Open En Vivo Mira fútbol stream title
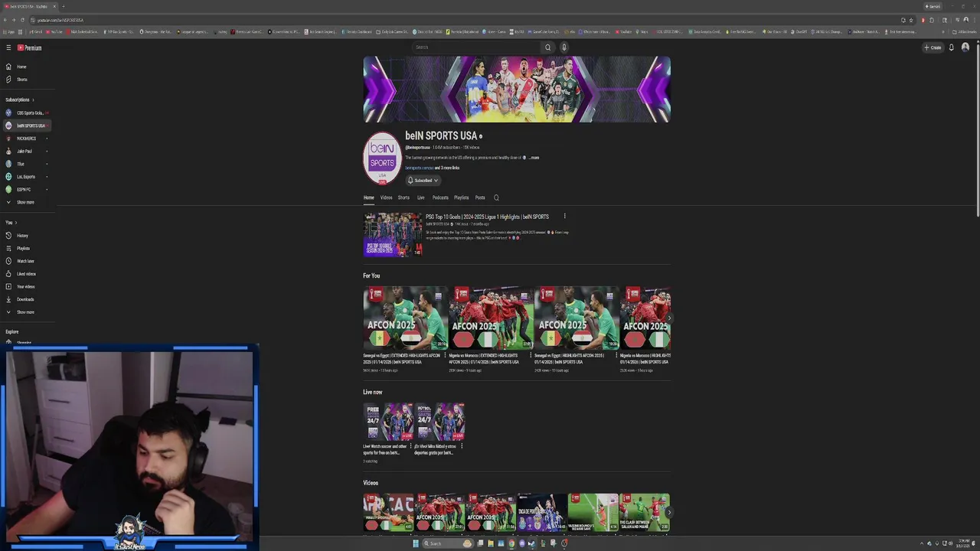The width and height of the screenshot is (980, 551). (435, 449)
